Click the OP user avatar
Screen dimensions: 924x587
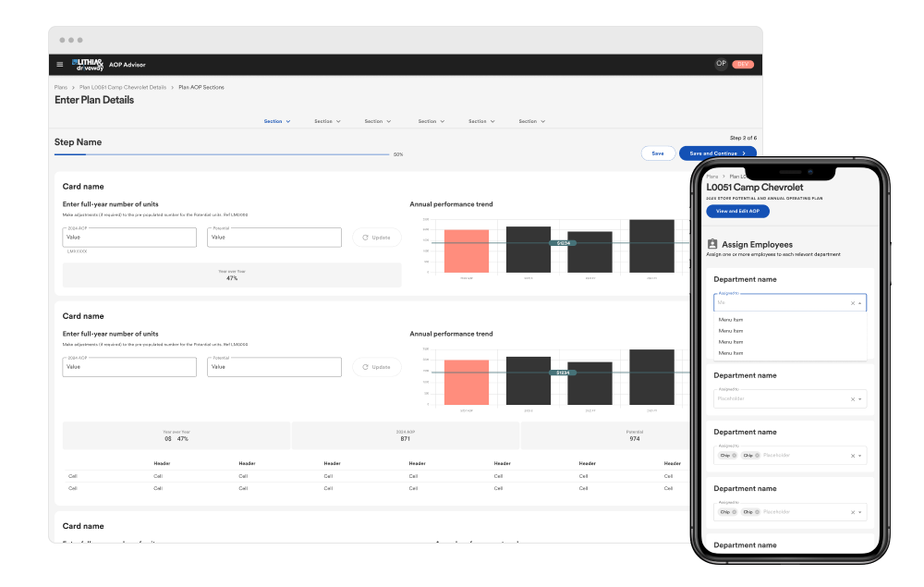721,64
